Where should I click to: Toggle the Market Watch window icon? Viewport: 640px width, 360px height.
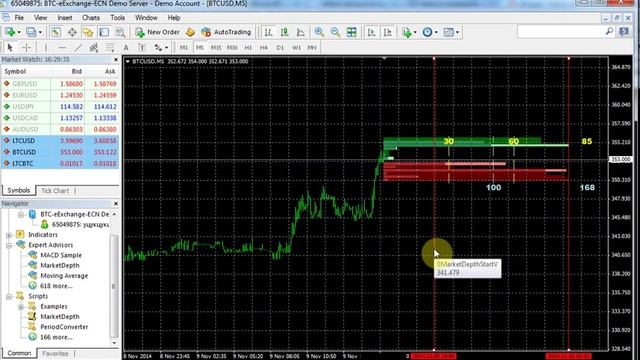(x=56, y=32)
